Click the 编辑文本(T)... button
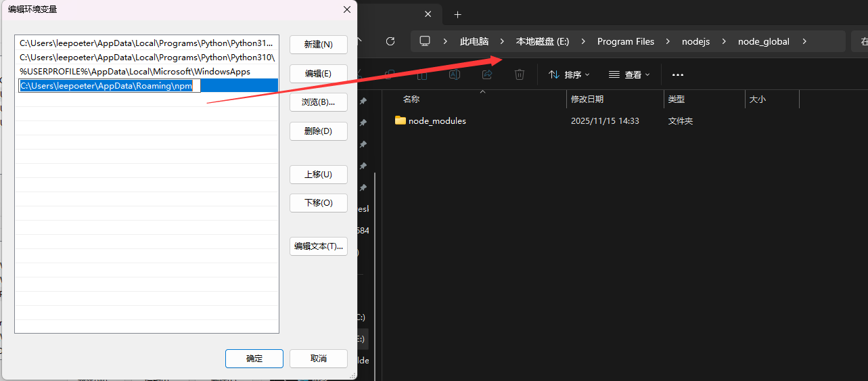 pos(318,246)
